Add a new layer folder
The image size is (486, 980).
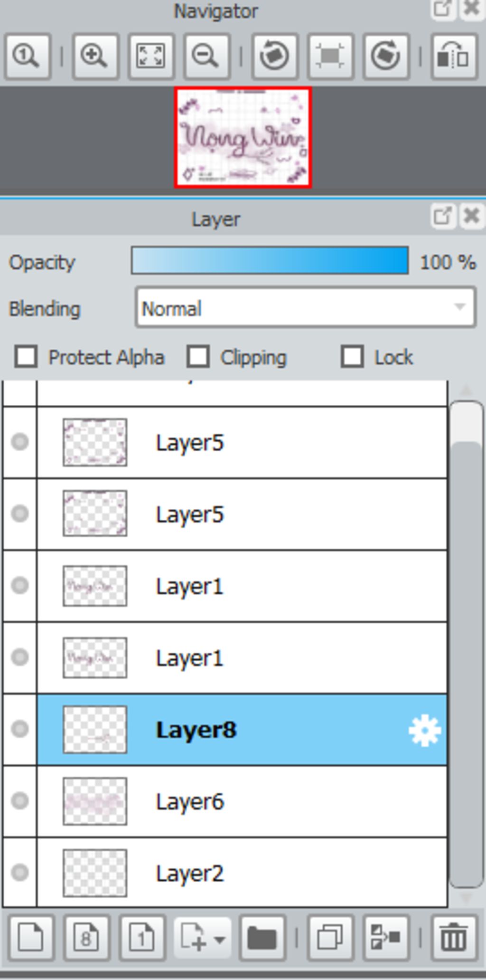pos(262,937)
